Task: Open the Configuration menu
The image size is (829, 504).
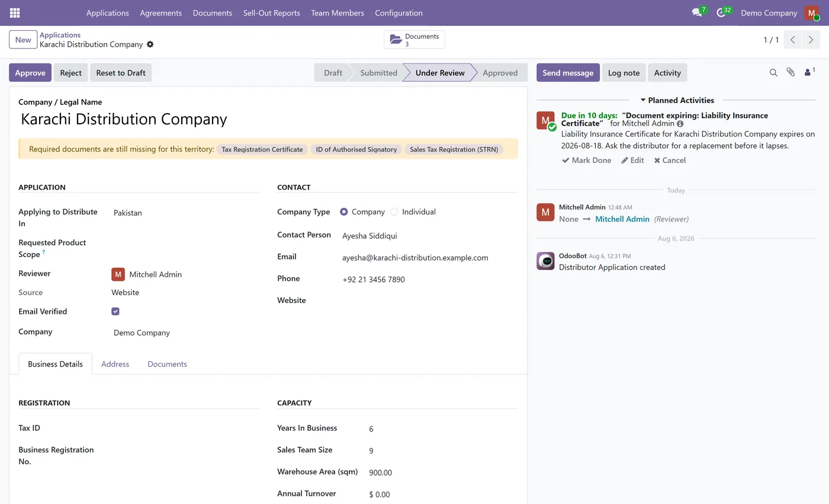Action: pos(399,12)
